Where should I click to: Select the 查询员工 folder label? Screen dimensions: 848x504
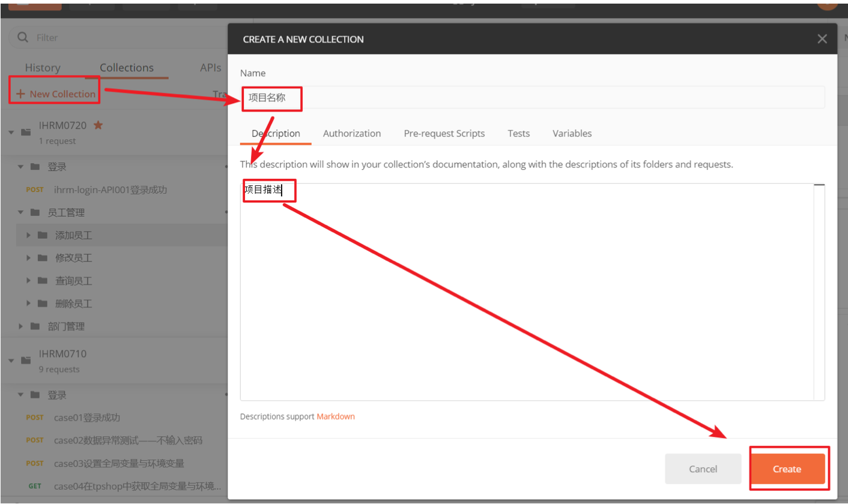(73, 281)
